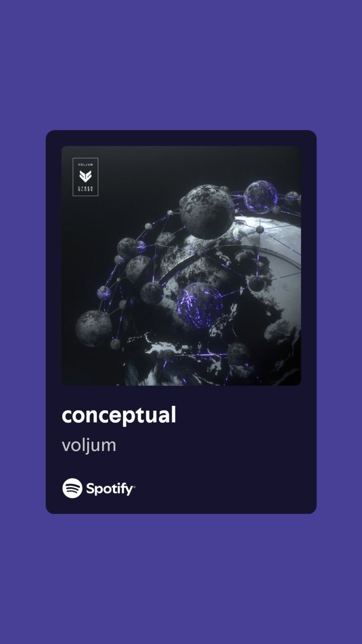Click the Voljum winged emblem in badge
This screenshot has width=362, height=644.
pos(85,176)
